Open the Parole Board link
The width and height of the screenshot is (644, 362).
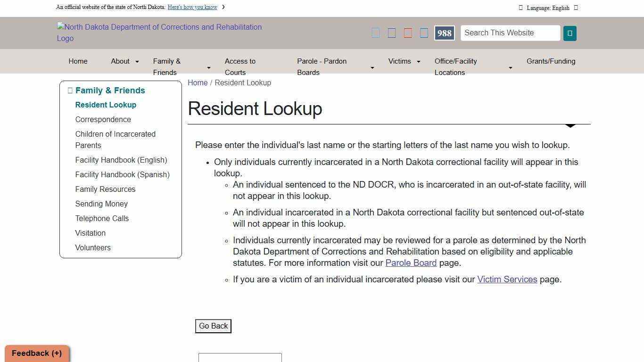(x=411, y=263)
